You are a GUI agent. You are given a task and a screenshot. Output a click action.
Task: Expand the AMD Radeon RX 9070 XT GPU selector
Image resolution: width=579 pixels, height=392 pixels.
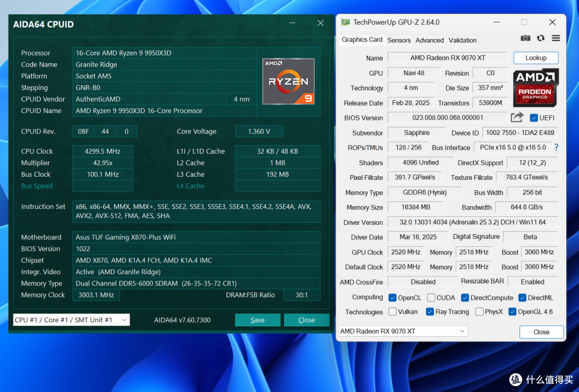[403, 331]
